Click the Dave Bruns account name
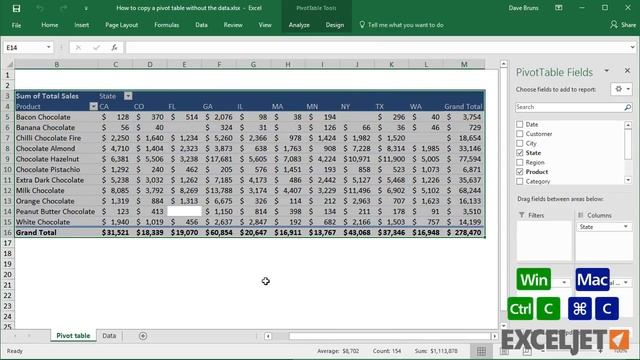 [x=523, y=8]
